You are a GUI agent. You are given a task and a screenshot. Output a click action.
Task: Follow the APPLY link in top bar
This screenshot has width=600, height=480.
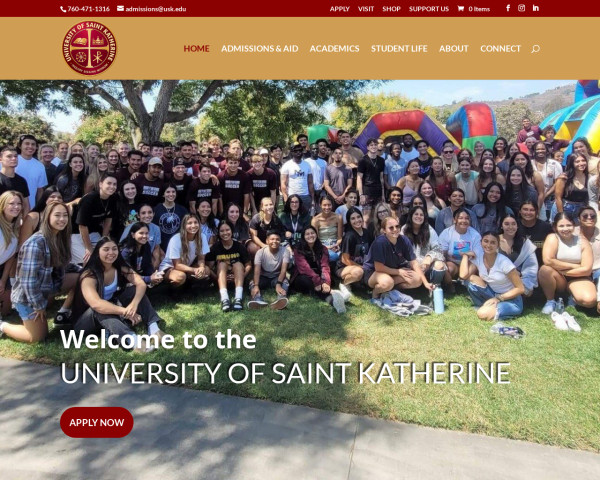[340, 9]
